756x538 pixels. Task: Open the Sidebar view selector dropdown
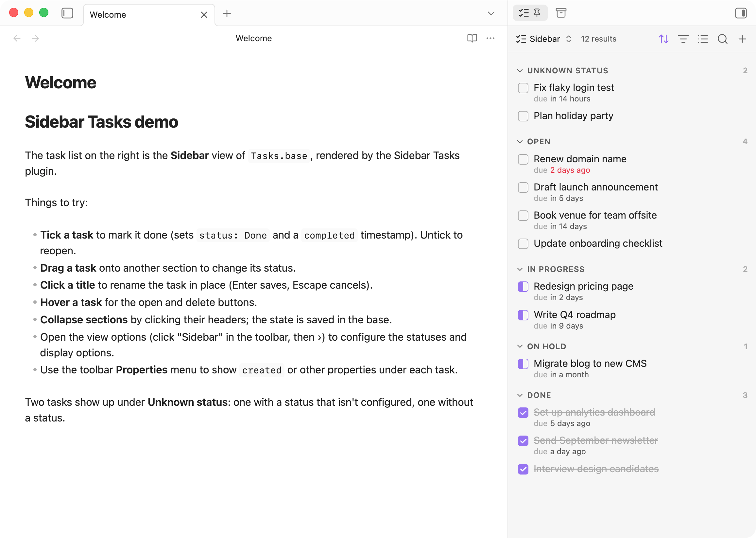(544, 39)
